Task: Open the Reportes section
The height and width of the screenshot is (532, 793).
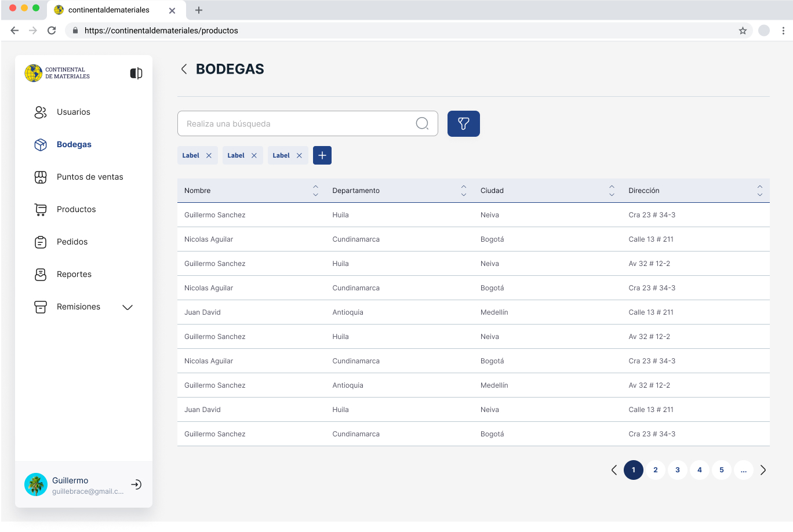Action: point(74,274)
